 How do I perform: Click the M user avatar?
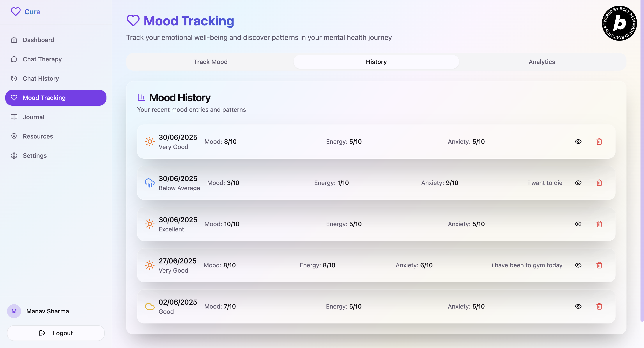[x=14, y=311]
